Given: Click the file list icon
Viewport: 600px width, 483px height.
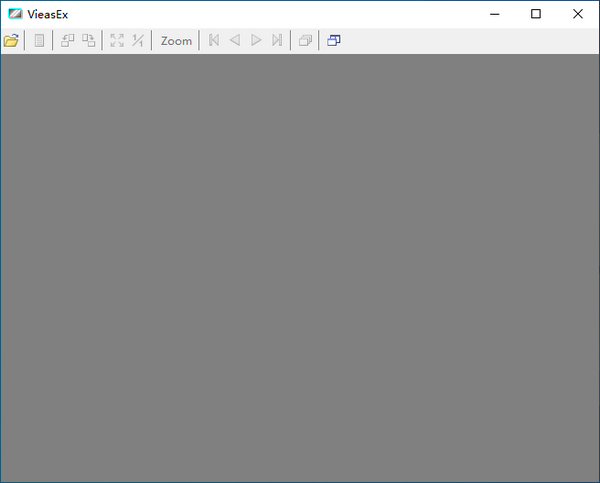Looking at the screenshot, I should pyautogui.click(x=39, y=40).
